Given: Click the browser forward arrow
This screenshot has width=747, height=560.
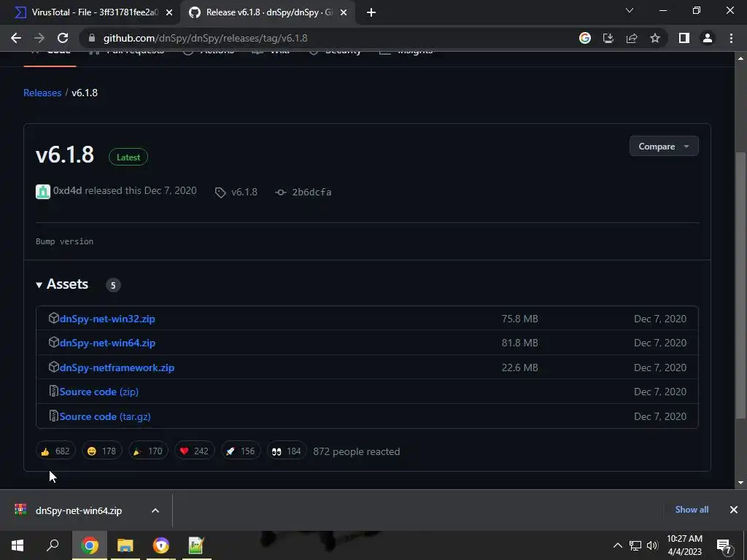Looking at the screenshot, I should click(x=39, y=38).
